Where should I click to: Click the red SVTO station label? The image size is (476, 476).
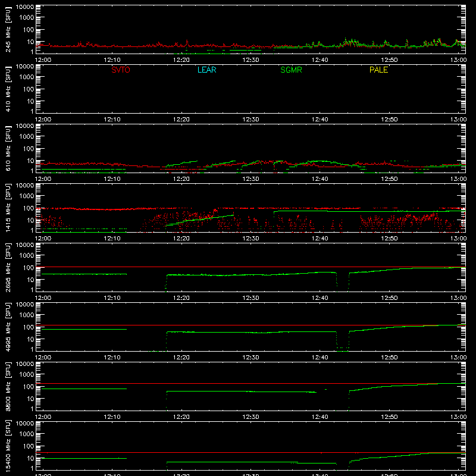[121, 70]
